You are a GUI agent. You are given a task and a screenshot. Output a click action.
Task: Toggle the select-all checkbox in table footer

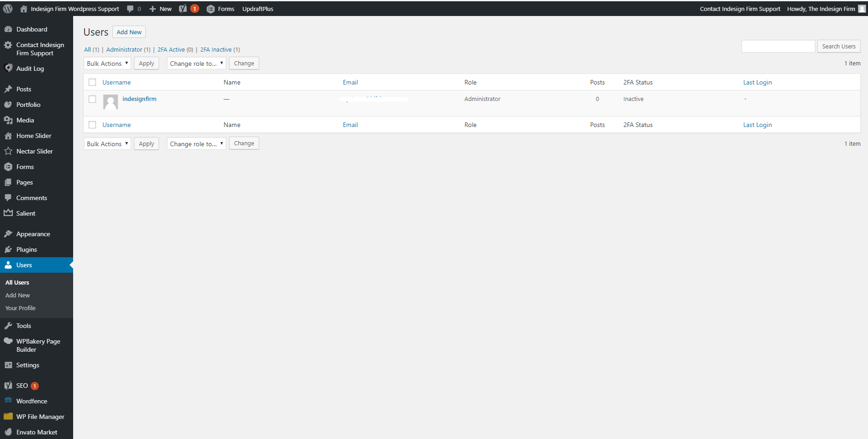(x=92, y=125)
